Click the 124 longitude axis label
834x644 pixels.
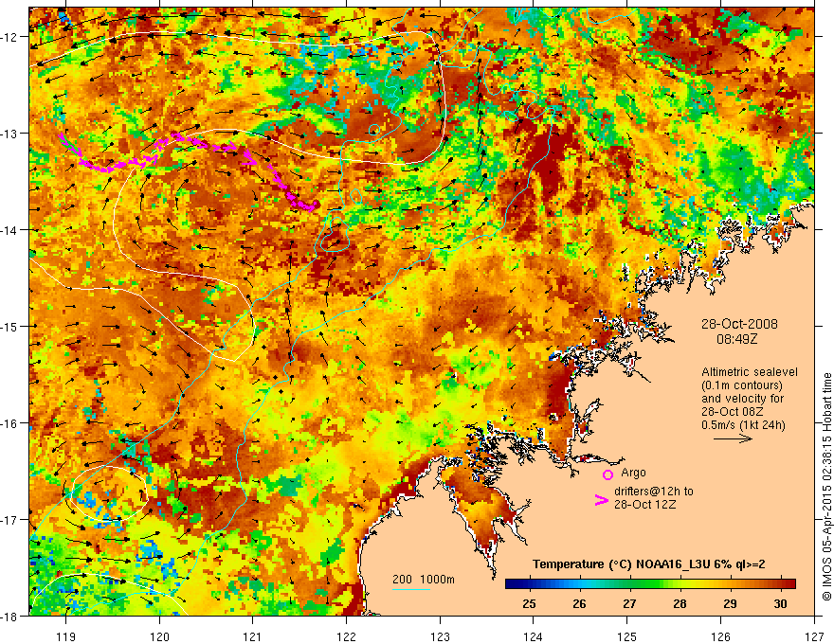(534, 636)
